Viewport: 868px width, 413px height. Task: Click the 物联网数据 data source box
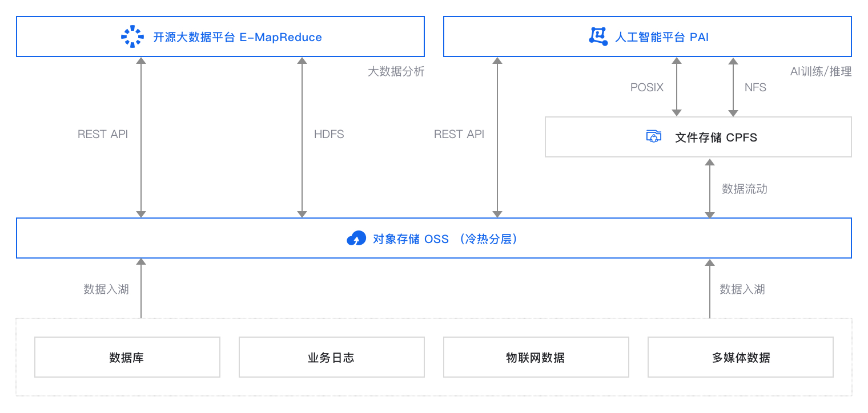tap(536, 357)
